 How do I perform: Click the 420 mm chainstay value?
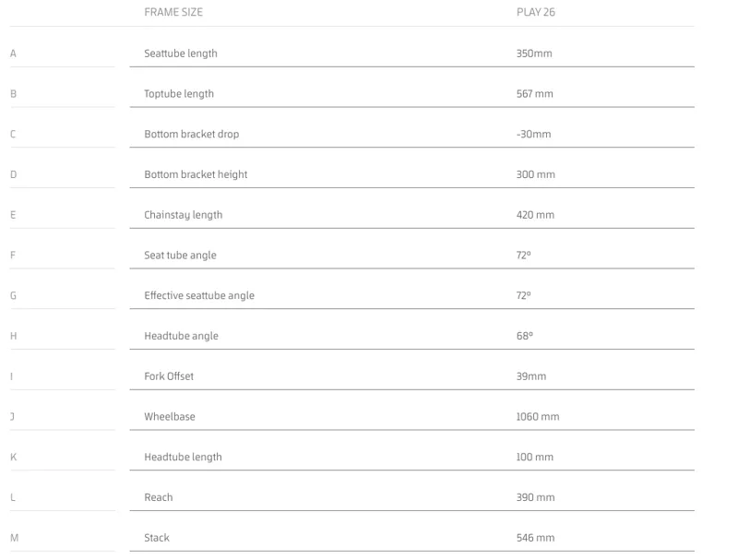[535, 215]
